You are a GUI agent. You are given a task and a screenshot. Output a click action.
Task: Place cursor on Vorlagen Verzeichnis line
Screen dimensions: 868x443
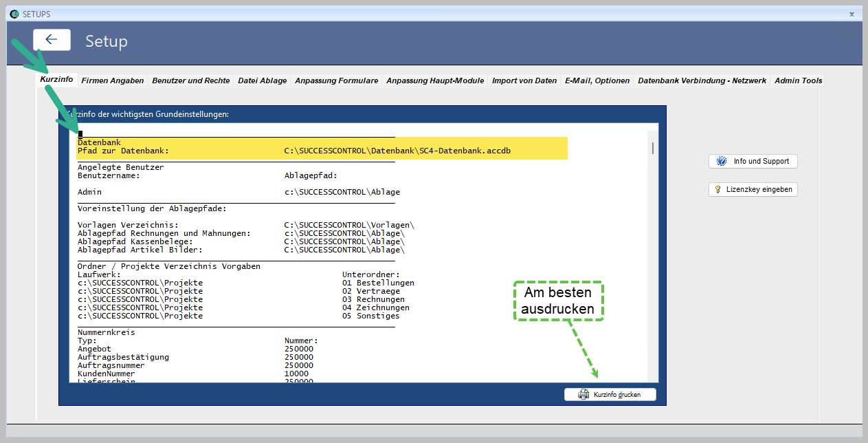(128, 225)
